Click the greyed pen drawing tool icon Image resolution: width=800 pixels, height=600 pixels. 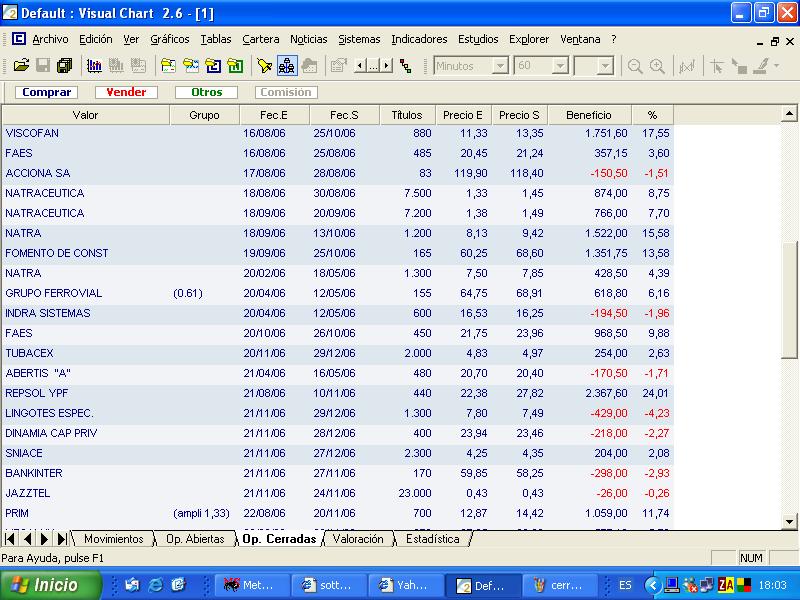coord(761,66)
